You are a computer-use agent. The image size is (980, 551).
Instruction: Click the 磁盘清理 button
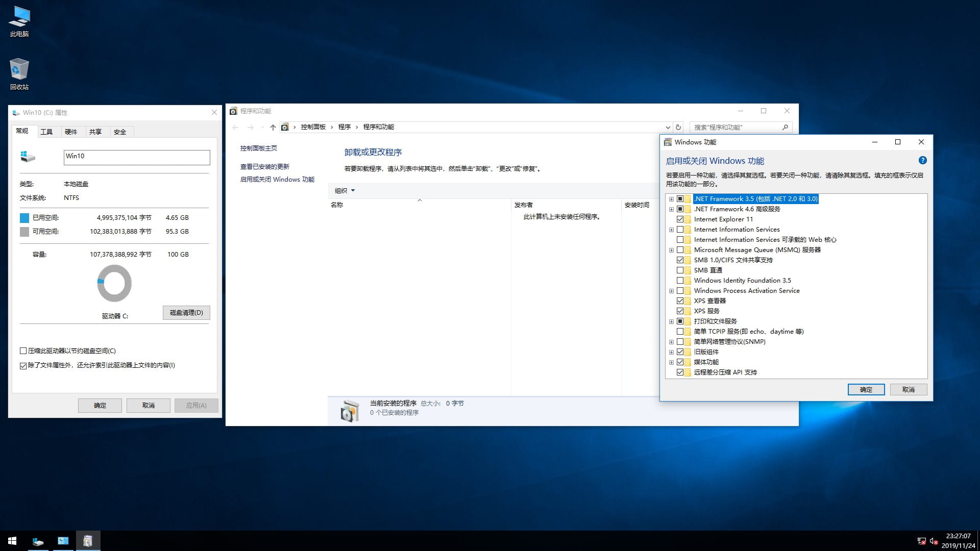186,313
